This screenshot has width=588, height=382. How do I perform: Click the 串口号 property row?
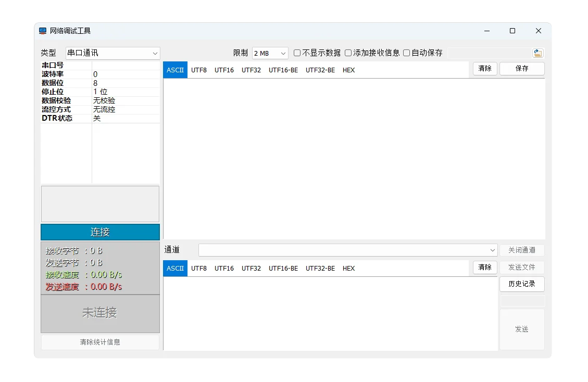click(x=100, y=65)
